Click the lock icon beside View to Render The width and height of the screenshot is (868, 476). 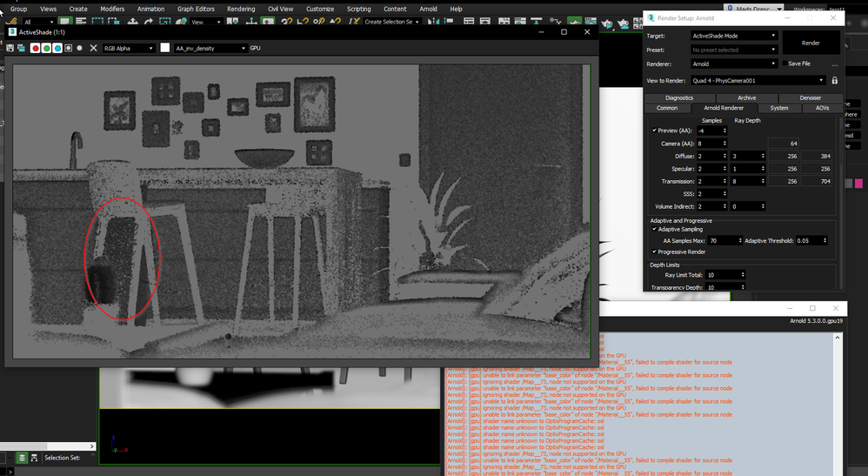pos(835,80)
